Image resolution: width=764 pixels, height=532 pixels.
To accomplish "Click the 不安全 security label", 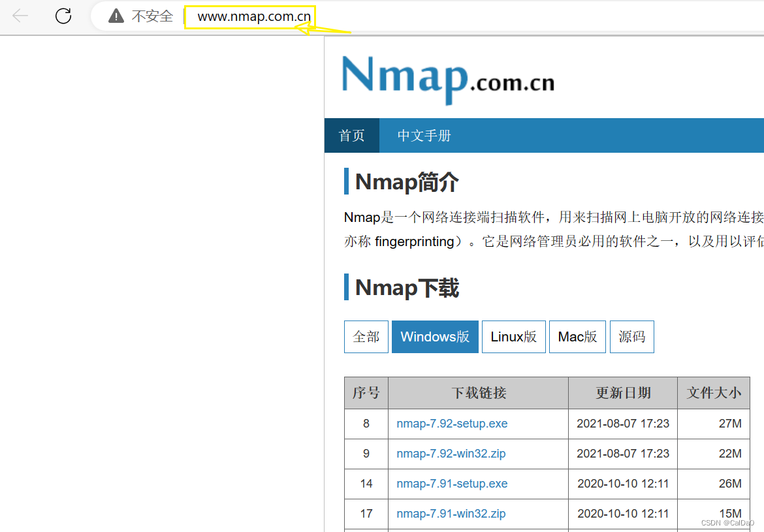I will coord(152,16).
